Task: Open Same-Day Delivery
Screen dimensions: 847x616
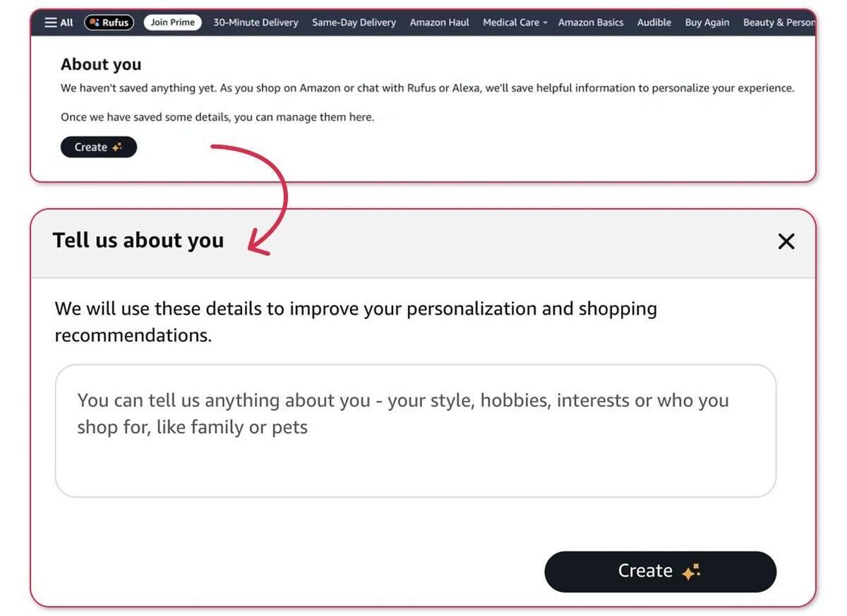Action: [354, 22]
